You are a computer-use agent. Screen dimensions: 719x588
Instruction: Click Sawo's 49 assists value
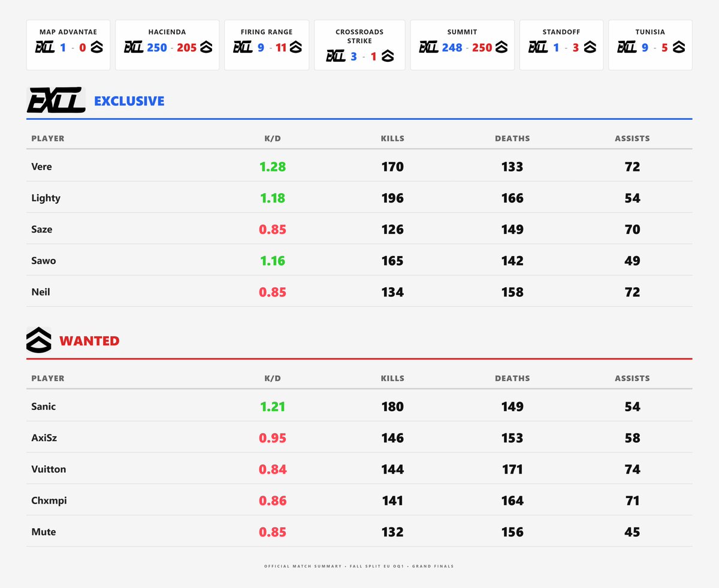[x=632, y=261]
